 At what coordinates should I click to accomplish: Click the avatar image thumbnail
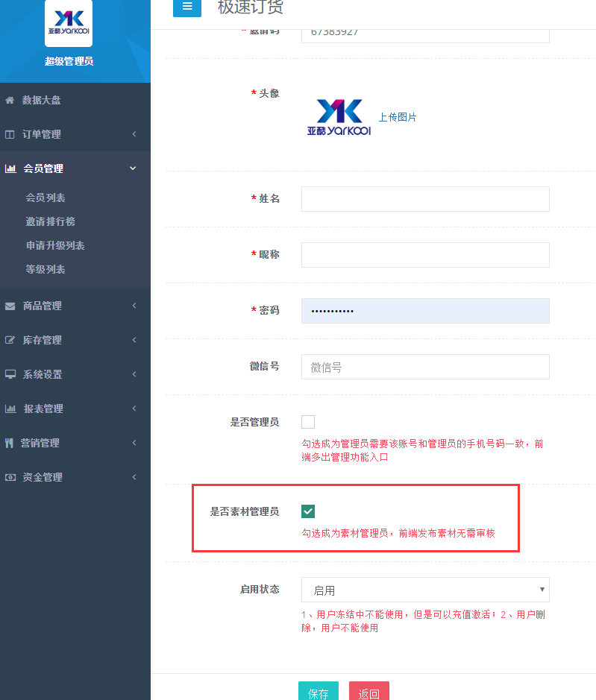(339, 117)
